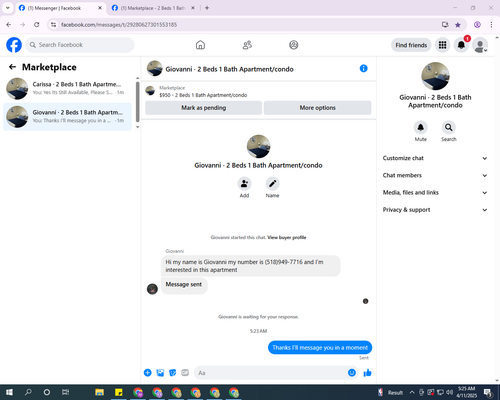Open the View buyer profile link
The width and height of the screenshot is (500, 400).
click(287, 237)
